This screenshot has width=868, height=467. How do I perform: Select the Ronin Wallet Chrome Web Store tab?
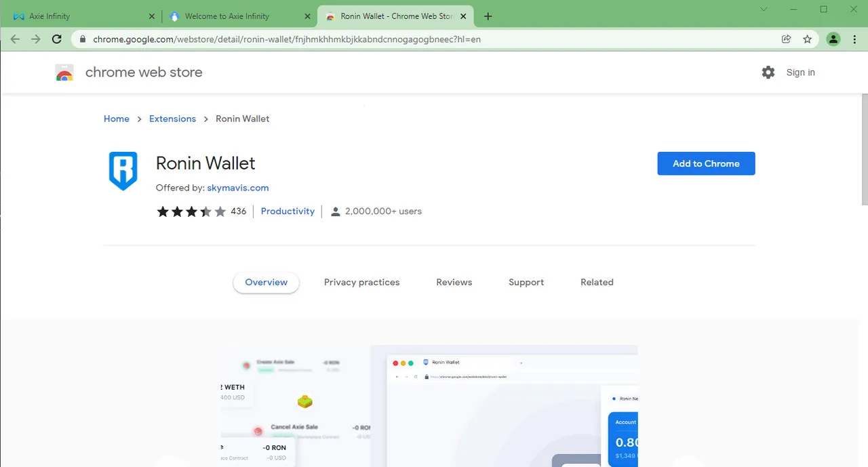tap(395, 16)
